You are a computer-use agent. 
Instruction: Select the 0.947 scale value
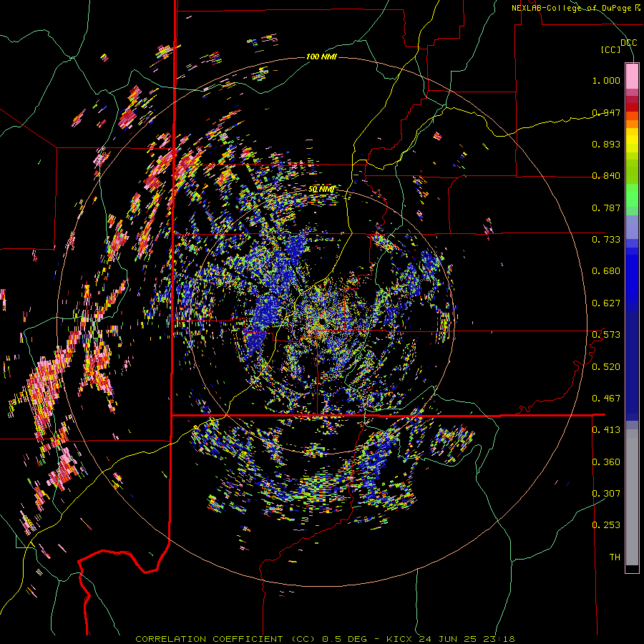point(606,112)
